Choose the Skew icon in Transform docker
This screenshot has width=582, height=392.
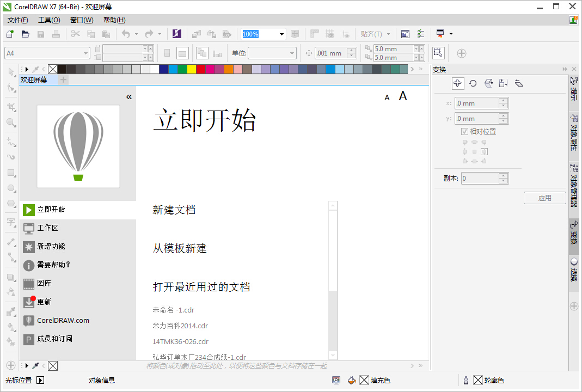519,83
